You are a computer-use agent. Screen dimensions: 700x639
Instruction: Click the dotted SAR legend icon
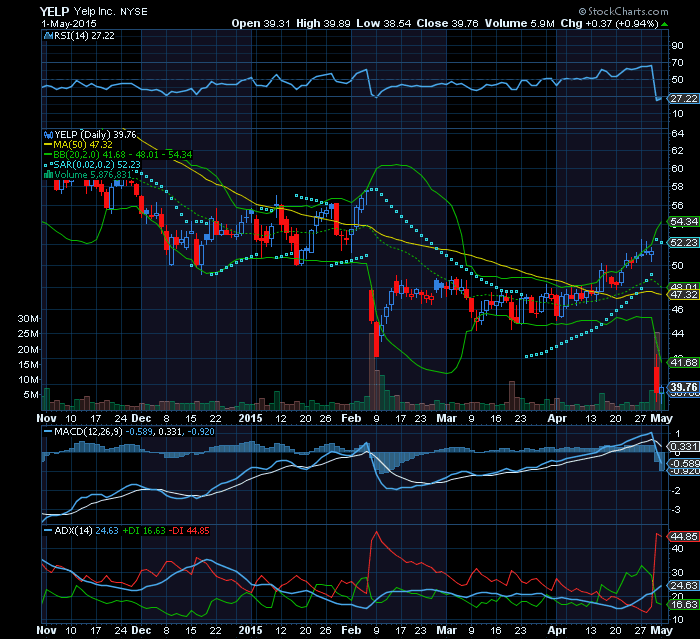click(48, 165)
